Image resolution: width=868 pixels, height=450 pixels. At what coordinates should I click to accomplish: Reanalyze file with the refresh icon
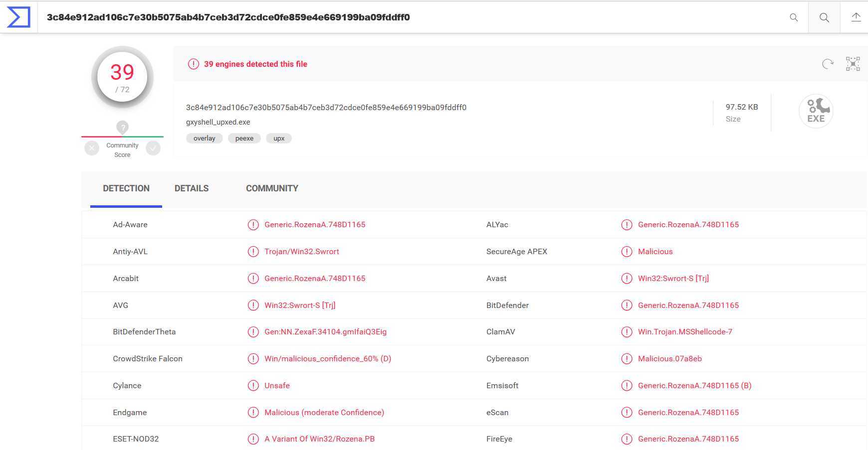828,64
